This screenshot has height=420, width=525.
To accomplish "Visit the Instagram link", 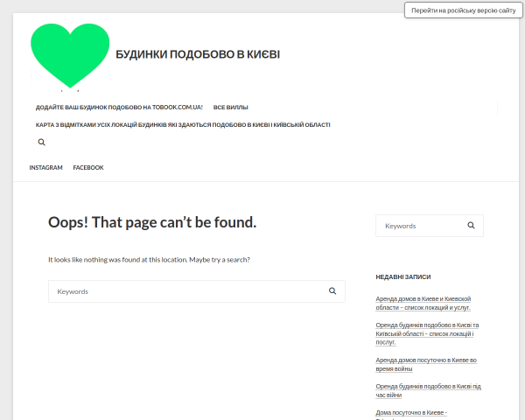I will (x=45, y=167).
